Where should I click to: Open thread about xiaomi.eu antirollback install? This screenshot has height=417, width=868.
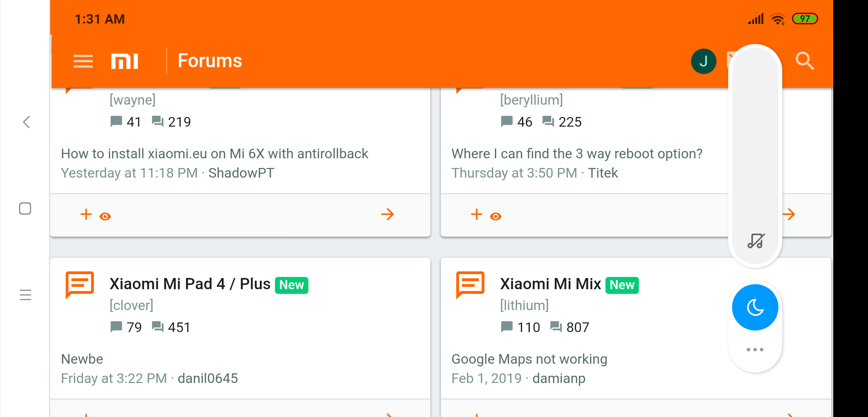[215, 154]
